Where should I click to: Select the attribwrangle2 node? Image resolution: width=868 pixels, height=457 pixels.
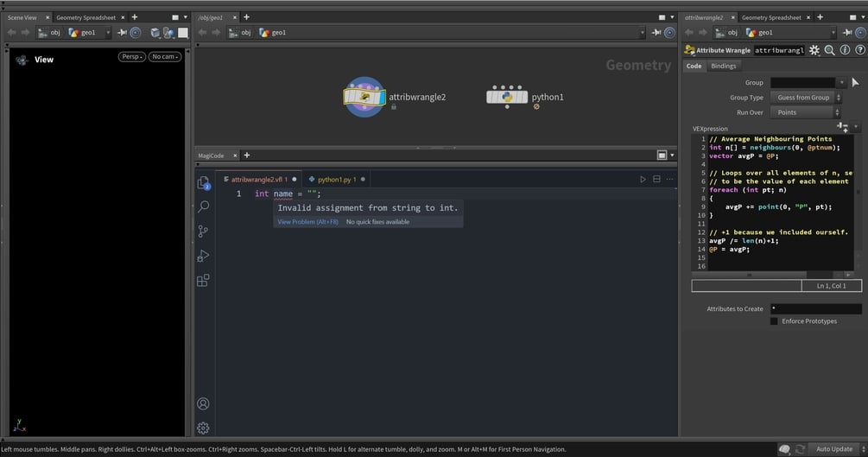click(x=364, y=97)
